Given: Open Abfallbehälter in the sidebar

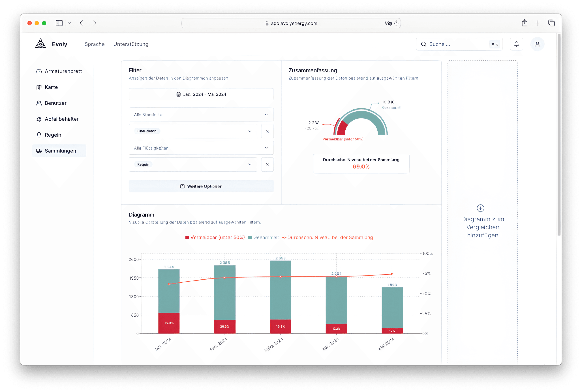Looking at the screenshot, I should [x=61, y=119].
